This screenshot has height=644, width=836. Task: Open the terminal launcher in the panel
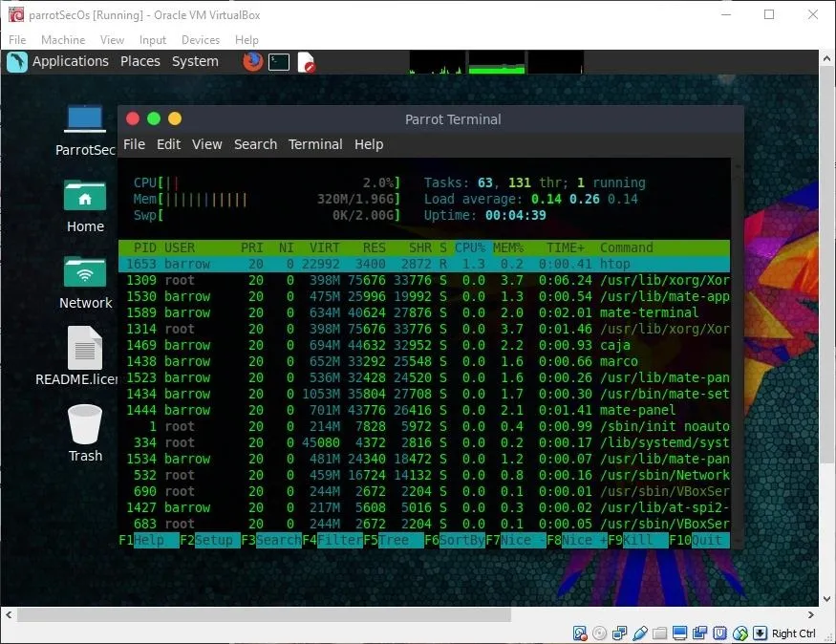click(279, 62)
